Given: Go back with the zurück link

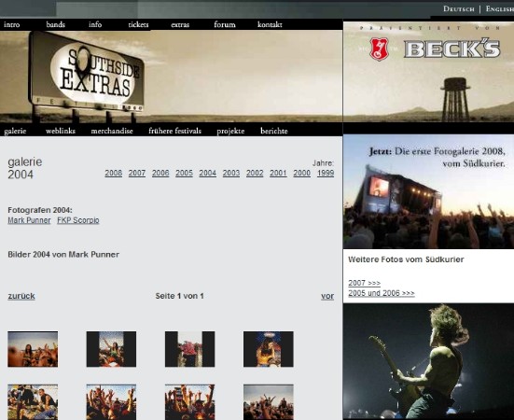Looking at the screenshot, I should pyautogui.click(x=21, y=296).
